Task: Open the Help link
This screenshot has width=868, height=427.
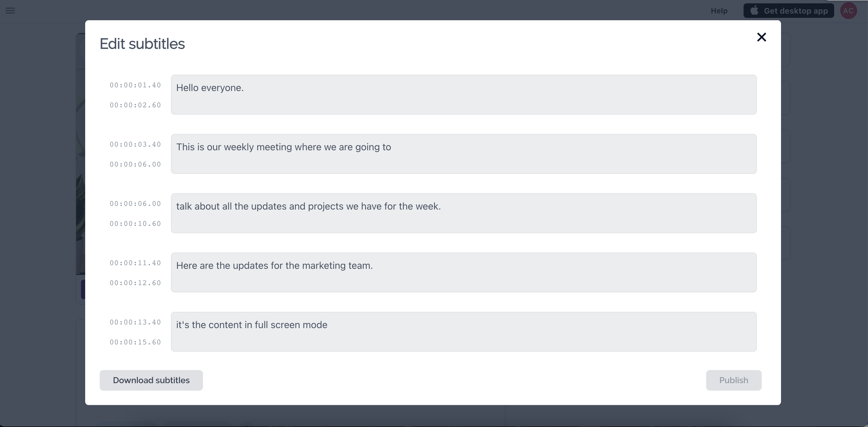Action: 719,11
